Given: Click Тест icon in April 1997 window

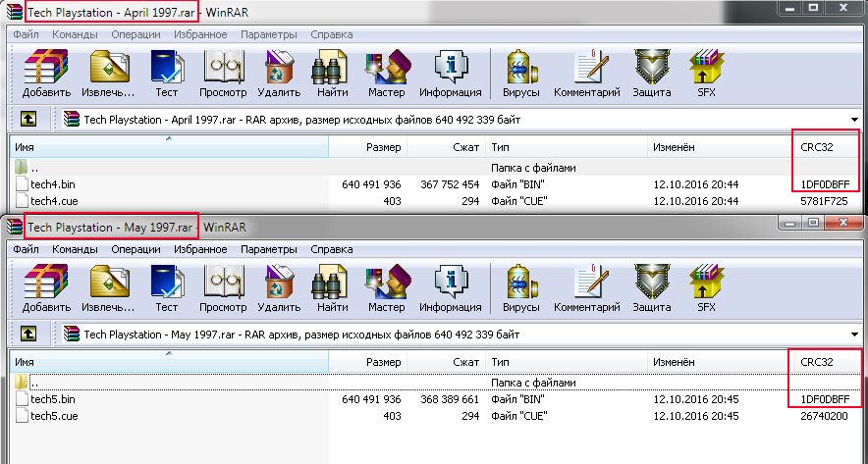Looking at the screenshot, I should [x=167, y=68].
